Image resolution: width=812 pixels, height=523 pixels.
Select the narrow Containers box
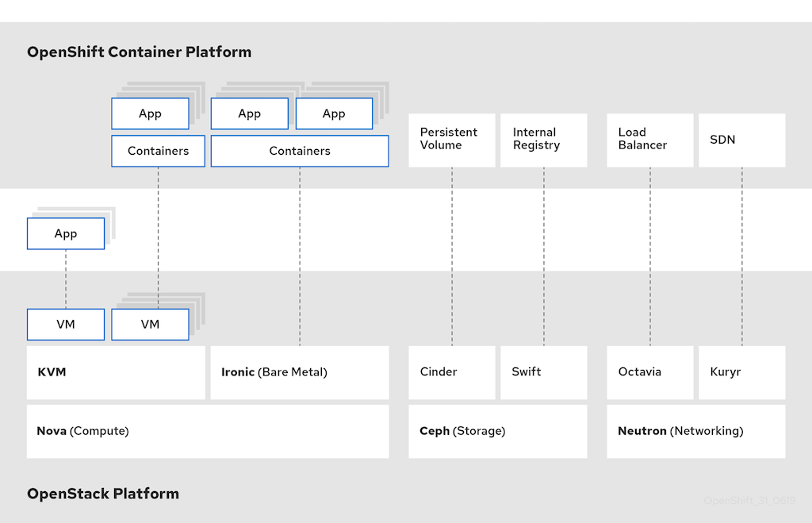pyautogui.click(x=158, y=151)
